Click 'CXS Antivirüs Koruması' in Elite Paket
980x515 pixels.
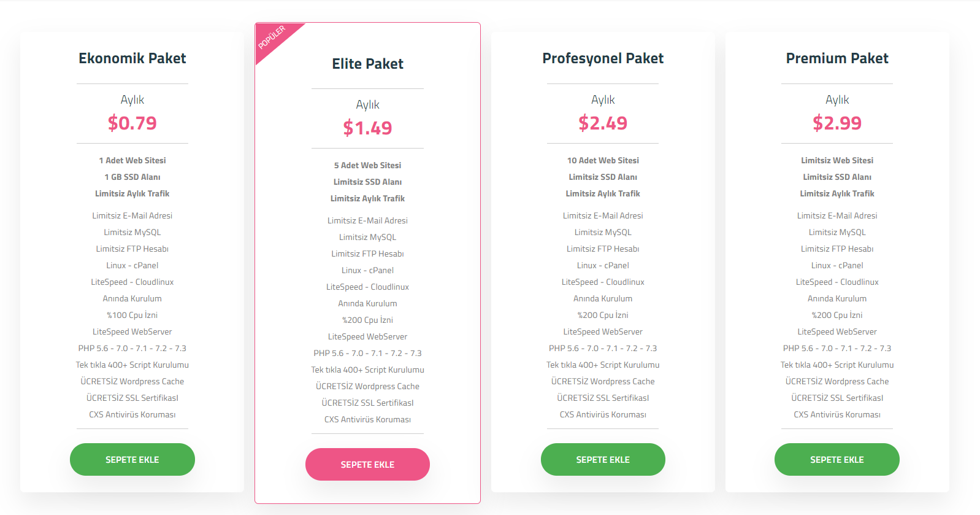point(367,419)
